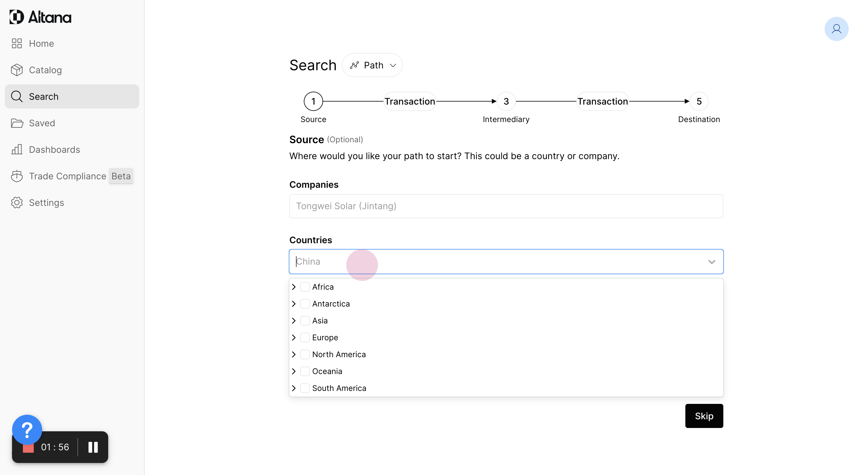
Task: Click the Companies input field
Action: pos(506,206)
